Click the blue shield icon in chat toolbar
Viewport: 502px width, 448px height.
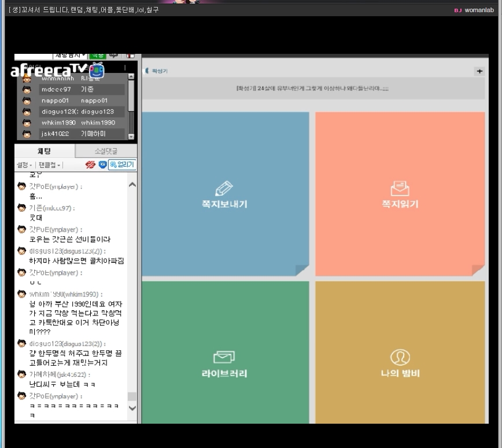(102, 165)
